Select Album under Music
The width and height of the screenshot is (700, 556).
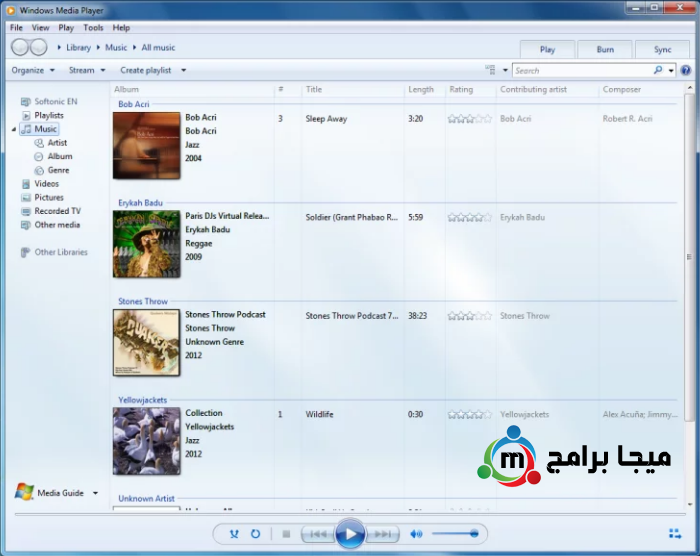53,156
